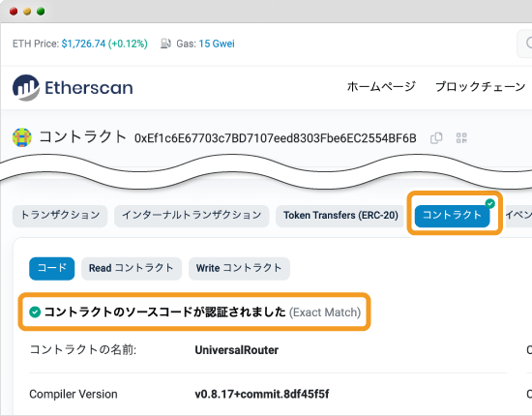Select the blue コントラクト tab
532x416 pixels.
point(452,216)
